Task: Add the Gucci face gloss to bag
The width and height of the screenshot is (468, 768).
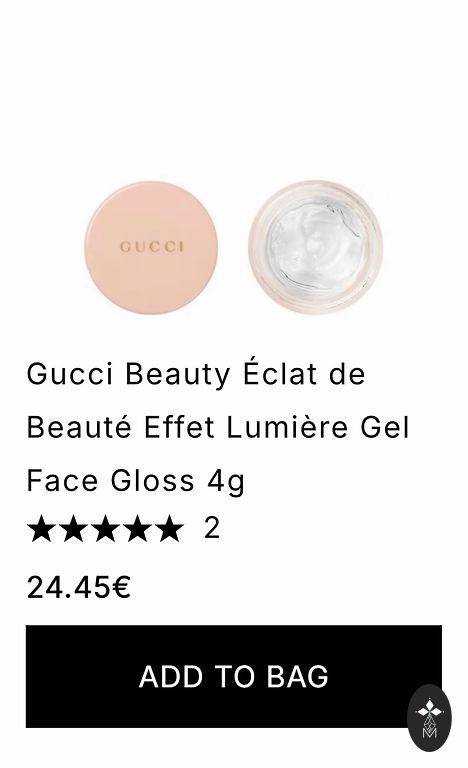Action: 234,676
